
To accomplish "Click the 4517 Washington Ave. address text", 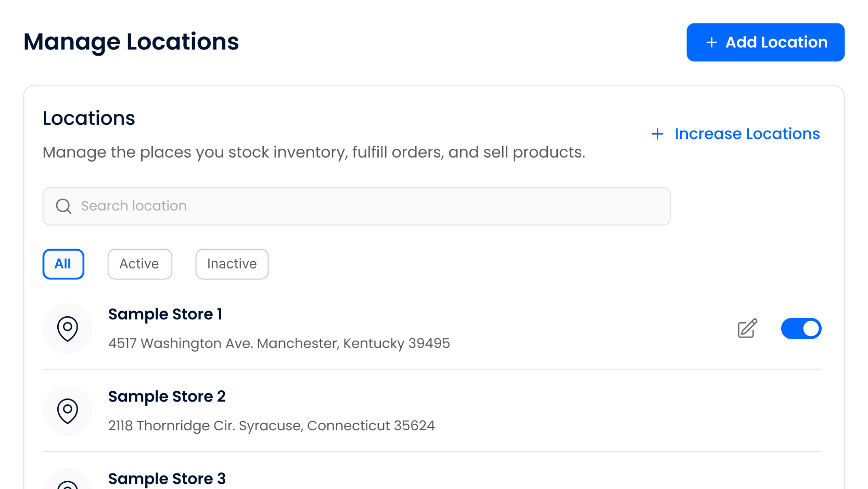I will click(x=279, y=343).
